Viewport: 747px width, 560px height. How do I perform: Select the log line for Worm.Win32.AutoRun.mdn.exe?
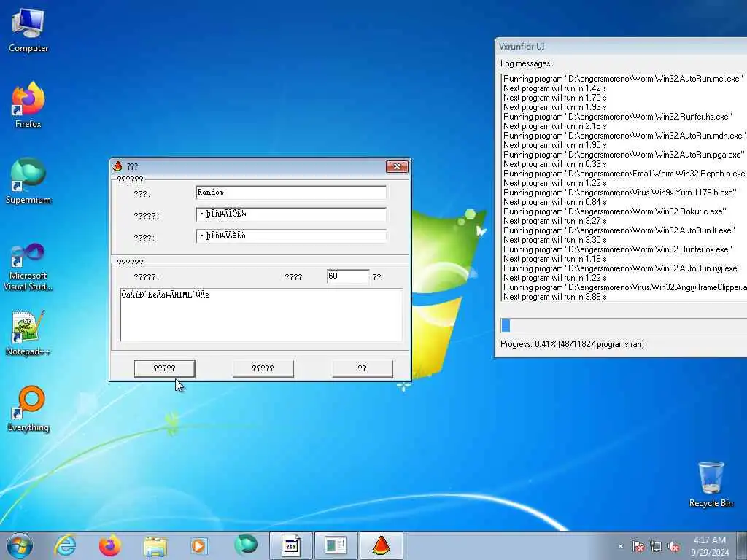(x=624, y=136)
